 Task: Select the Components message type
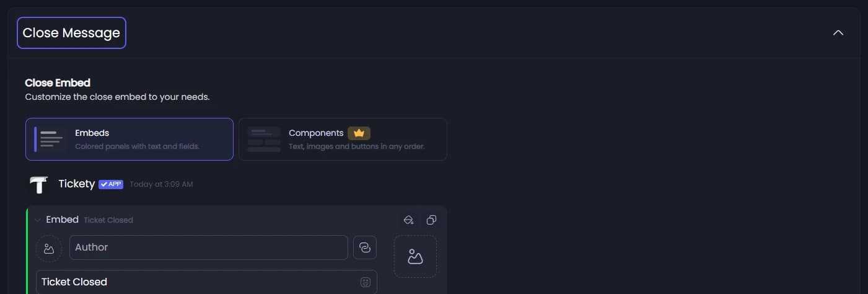tap(343, 139)
